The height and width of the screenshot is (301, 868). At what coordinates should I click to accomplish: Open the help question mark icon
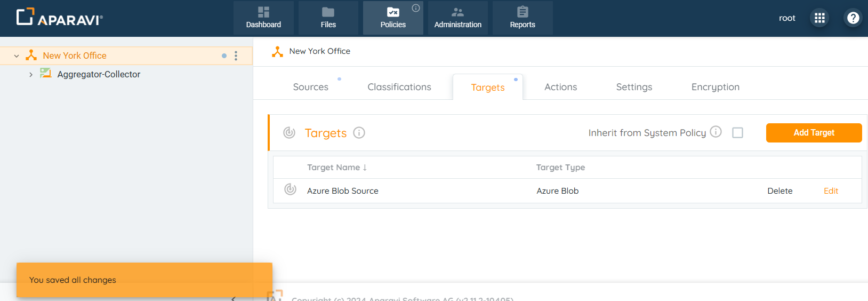(x=853, y=18)
